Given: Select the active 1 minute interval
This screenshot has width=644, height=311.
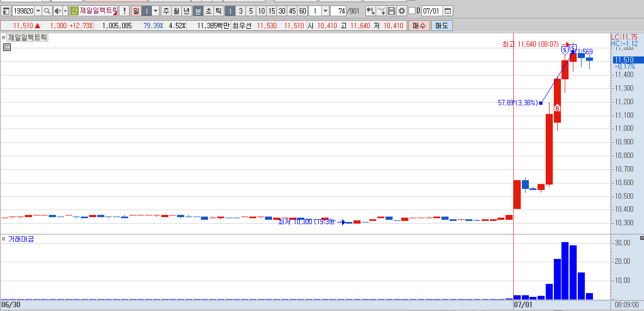Looking at the screenshot, I should coord(230,11).
